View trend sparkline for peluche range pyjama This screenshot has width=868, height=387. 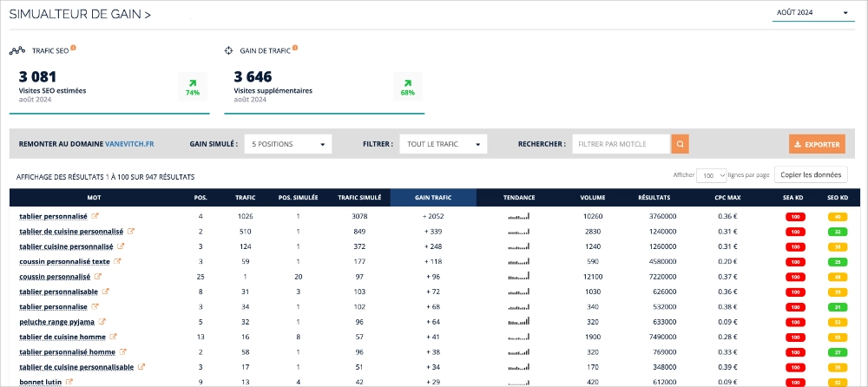[x=519, y=321]
